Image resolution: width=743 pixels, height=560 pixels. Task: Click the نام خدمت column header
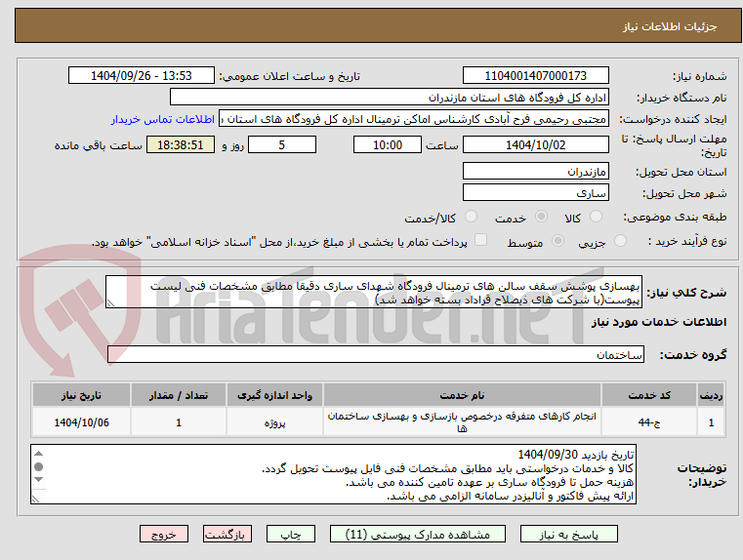click(x=462, y=395)
